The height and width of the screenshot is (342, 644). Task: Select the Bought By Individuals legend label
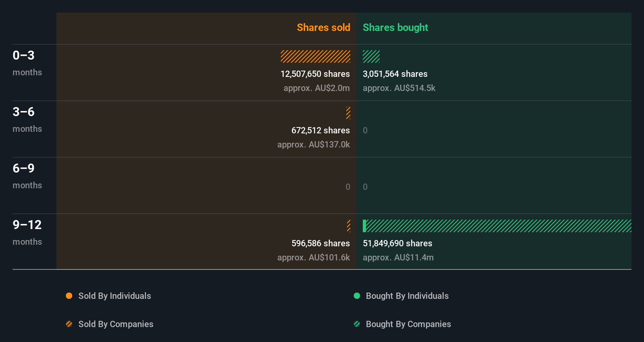(407, 296)
